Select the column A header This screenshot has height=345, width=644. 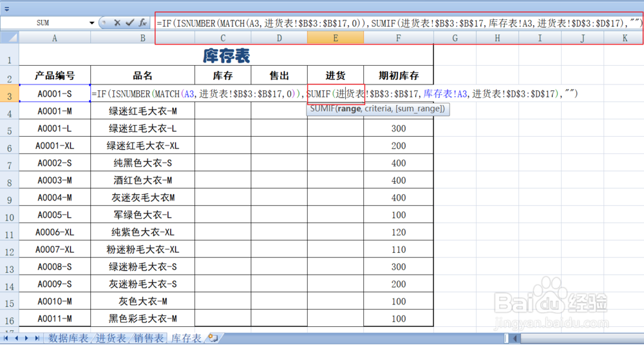tap(55, 38)
